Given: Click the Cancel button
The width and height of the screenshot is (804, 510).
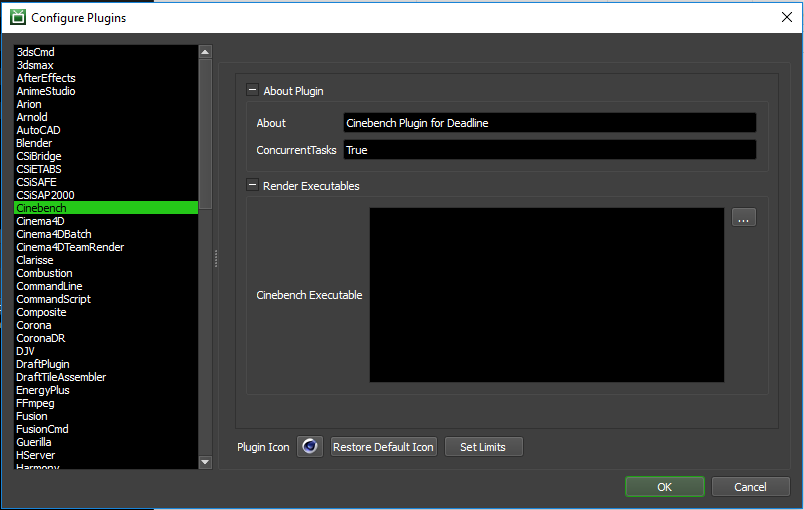Looking at the screenshot, I should pyautogui.click(x=751, y=486).
